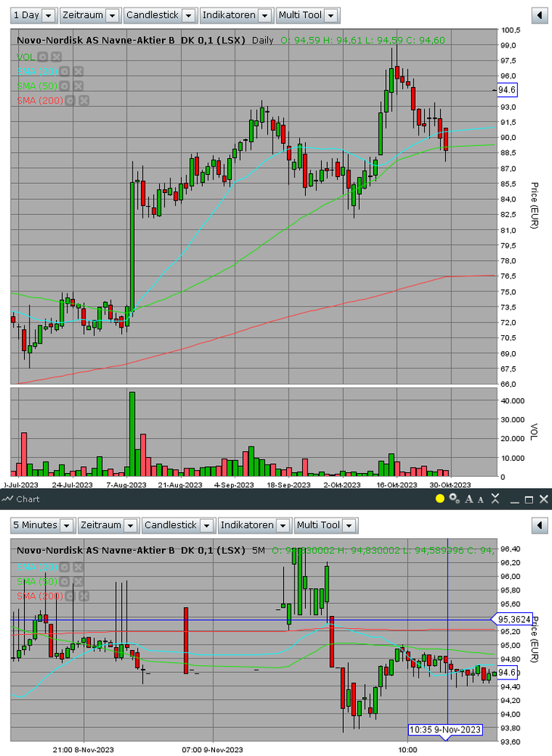
Task: Expand the 1 Day interval dropdown
Action: [34, 15]
